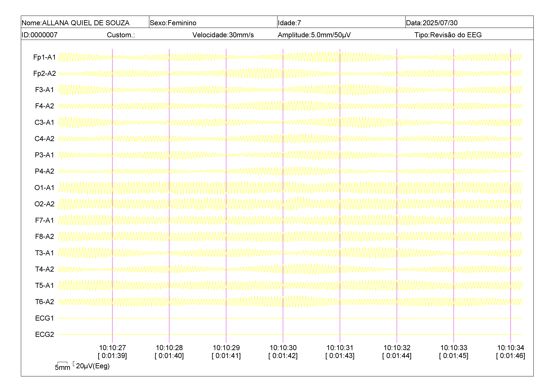Click the ID:0000007 field
Viewport: 554px width, 392px height.
click(40, 35)
